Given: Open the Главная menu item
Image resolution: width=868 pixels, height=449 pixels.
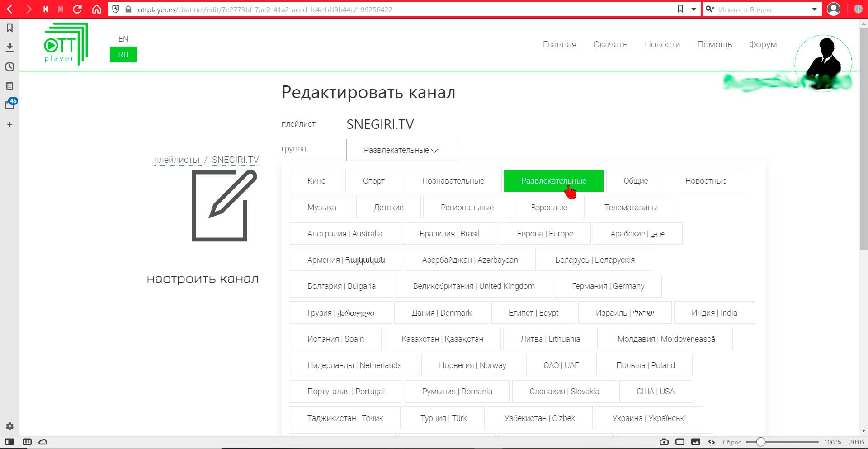Looking at the screenshot, I should click(559, 44).
